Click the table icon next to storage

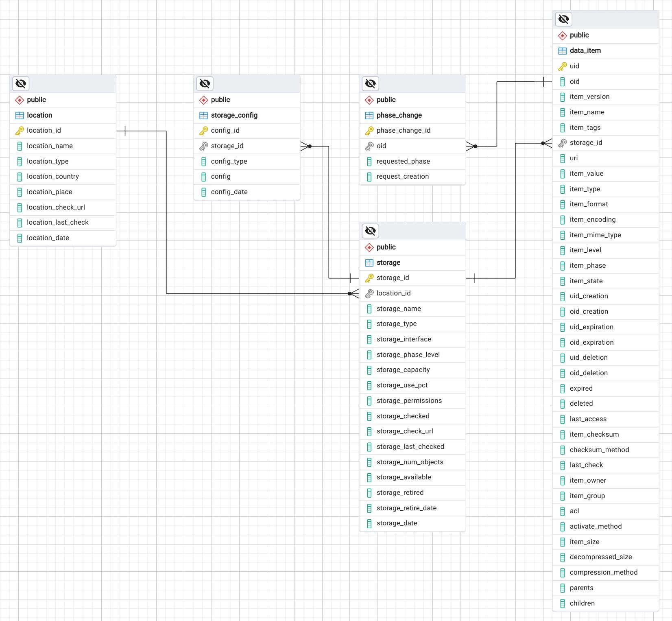369,263
